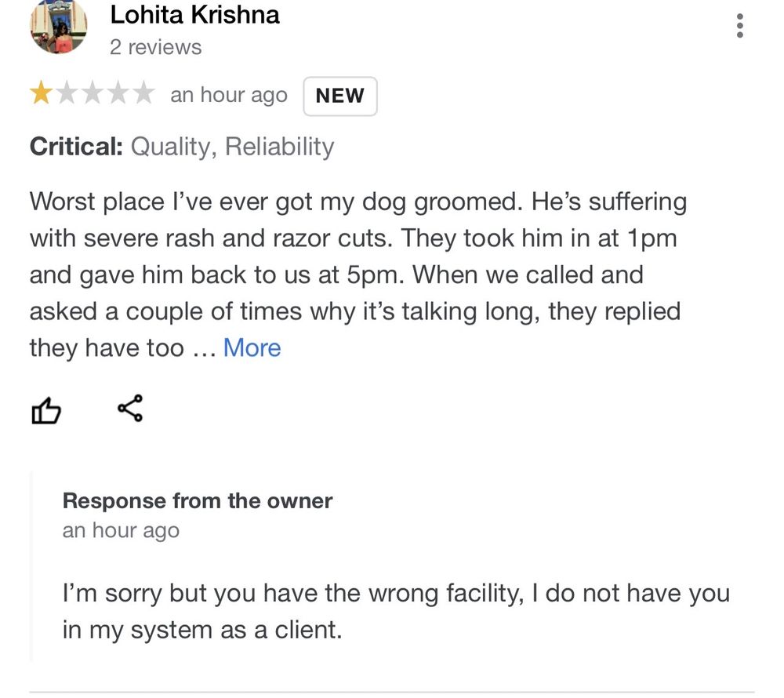This screenshot has width=784, height=698.
Task: Click the second gray star
Action: 66,95
